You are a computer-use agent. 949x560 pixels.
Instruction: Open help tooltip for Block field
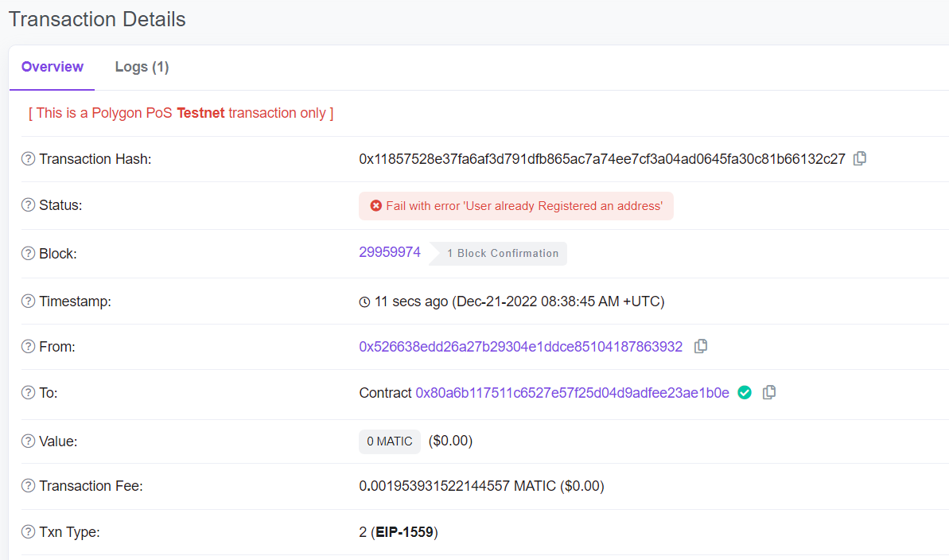[26, 253]
